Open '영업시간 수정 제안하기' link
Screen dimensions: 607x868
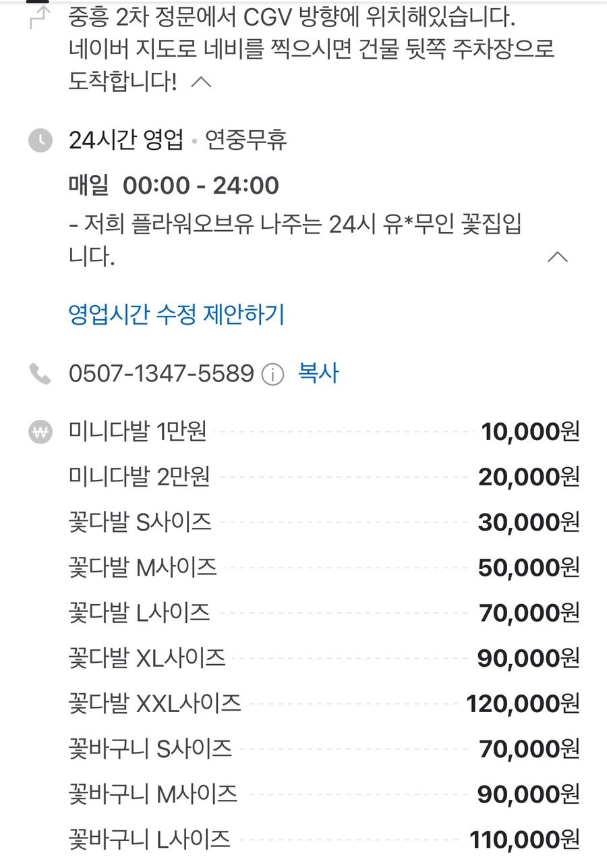tap(177, 315)
